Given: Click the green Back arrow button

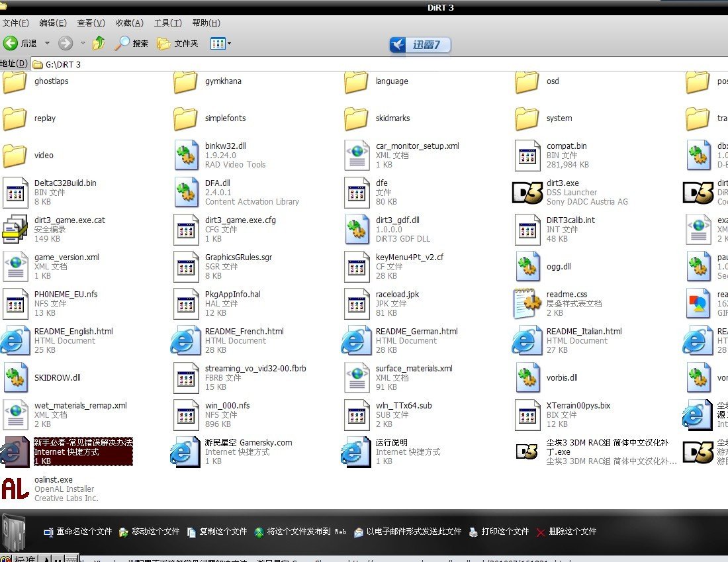Looking at the screenshot, I should click(x=11, y=43).
